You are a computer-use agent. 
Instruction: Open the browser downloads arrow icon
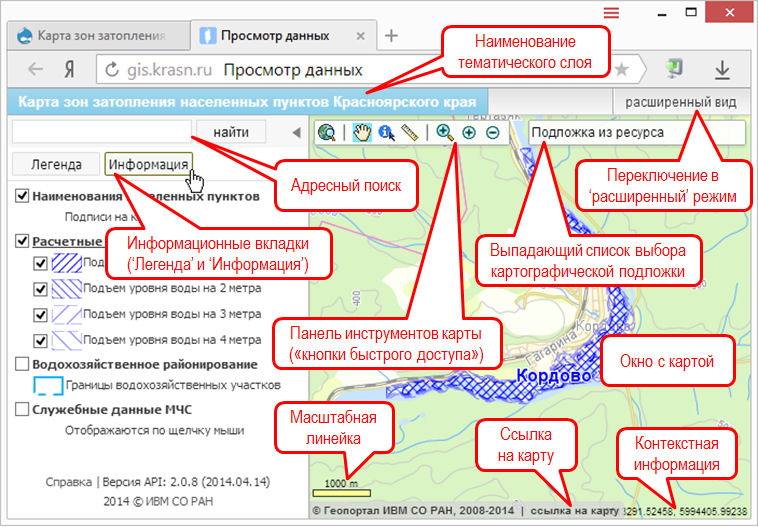tap(721, 70)
